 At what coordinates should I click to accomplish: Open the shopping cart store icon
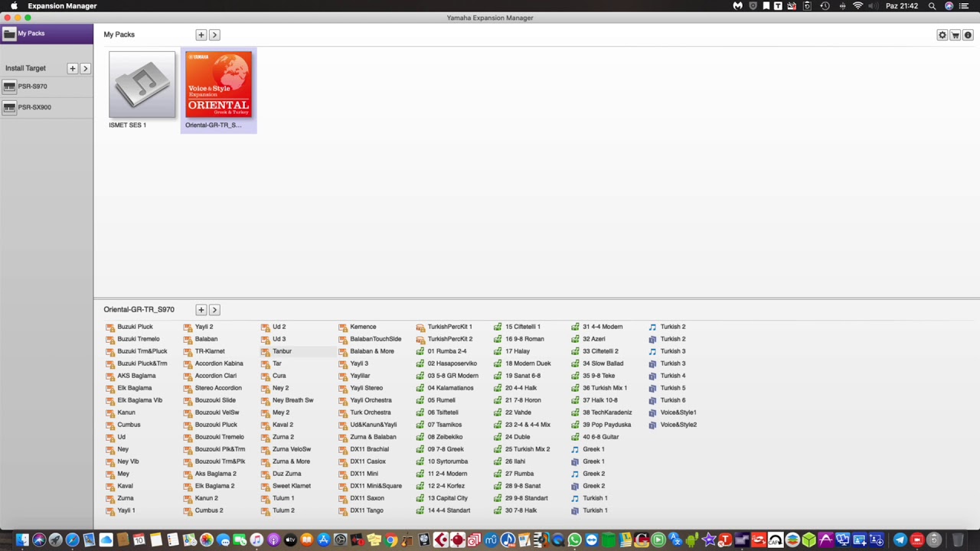click(x=955, y=35)
